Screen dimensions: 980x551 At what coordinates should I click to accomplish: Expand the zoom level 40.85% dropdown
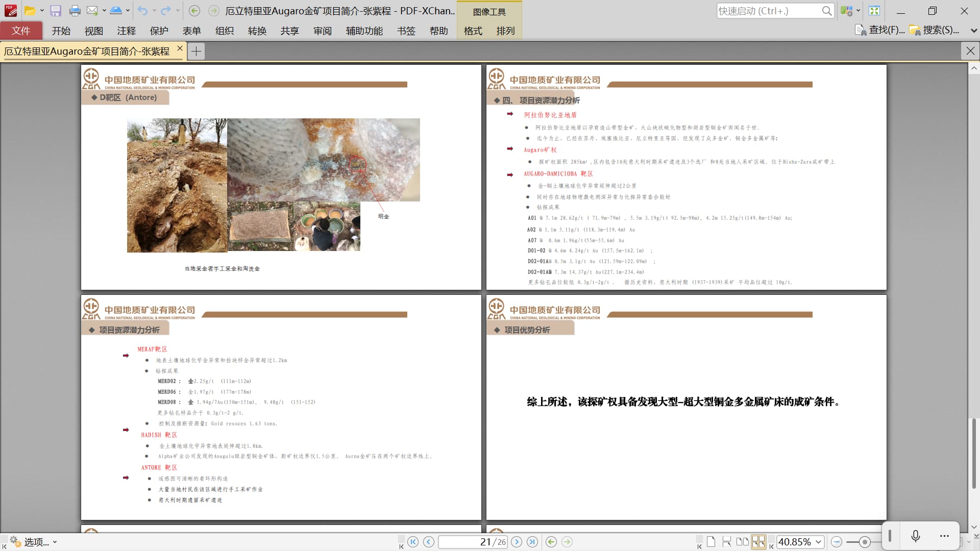pyautogui.click(x=819, y=542)
